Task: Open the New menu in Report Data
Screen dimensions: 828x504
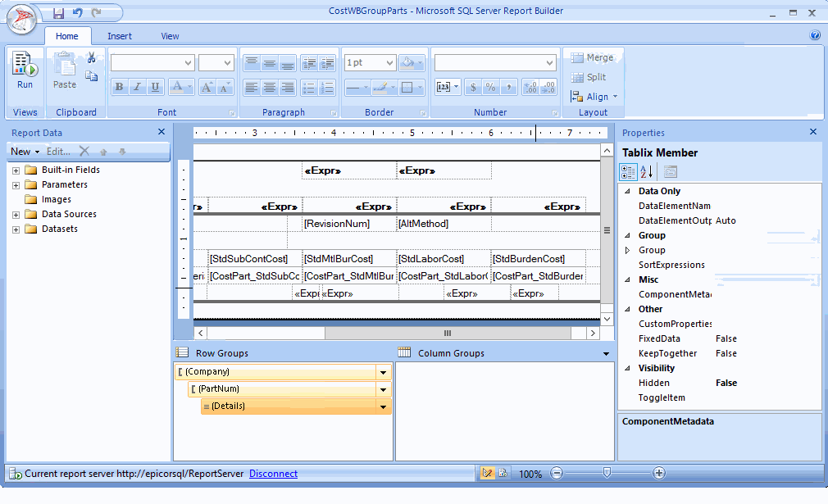Action: (25, 152)
